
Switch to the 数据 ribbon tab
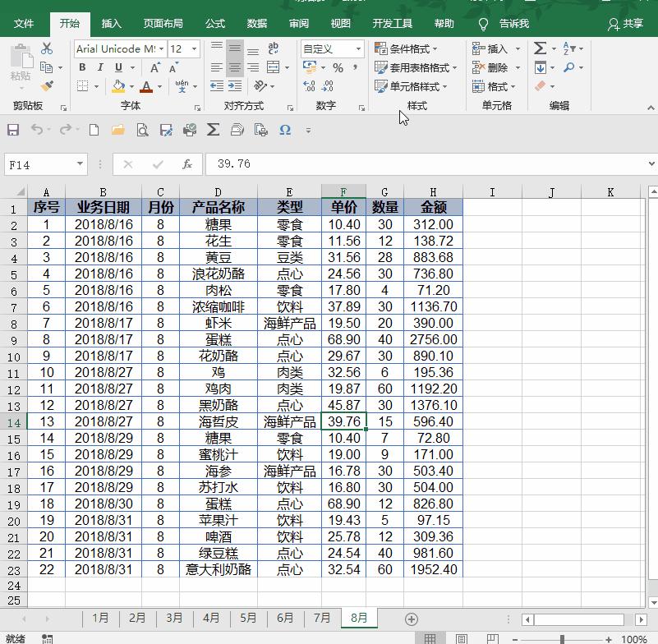[255, 24]
